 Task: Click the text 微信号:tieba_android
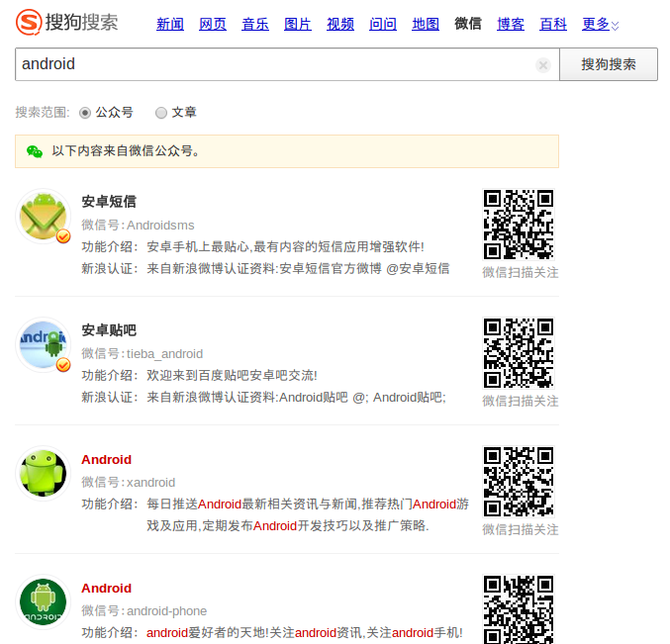tap(143, 353)
